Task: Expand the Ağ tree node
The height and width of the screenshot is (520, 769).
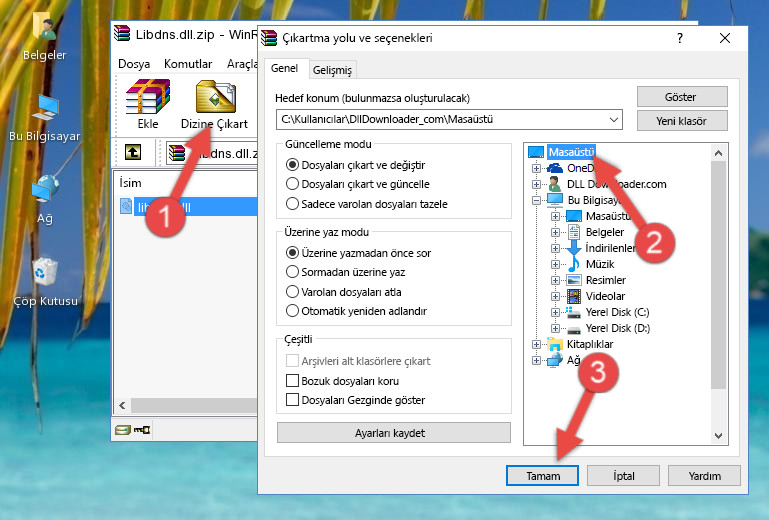Action: [x=536, y=361]
